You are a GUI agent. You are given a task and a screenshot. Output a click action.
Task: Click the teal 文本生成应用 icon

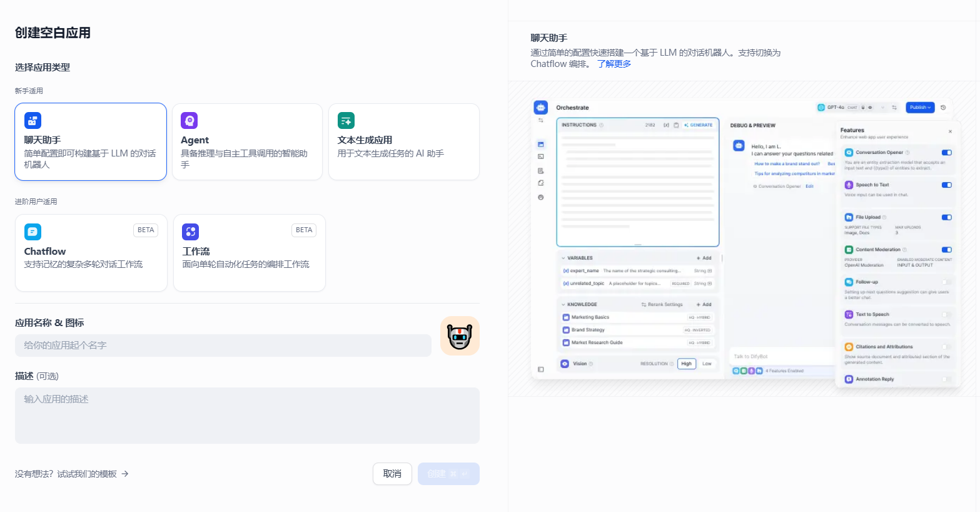(346, 120)
